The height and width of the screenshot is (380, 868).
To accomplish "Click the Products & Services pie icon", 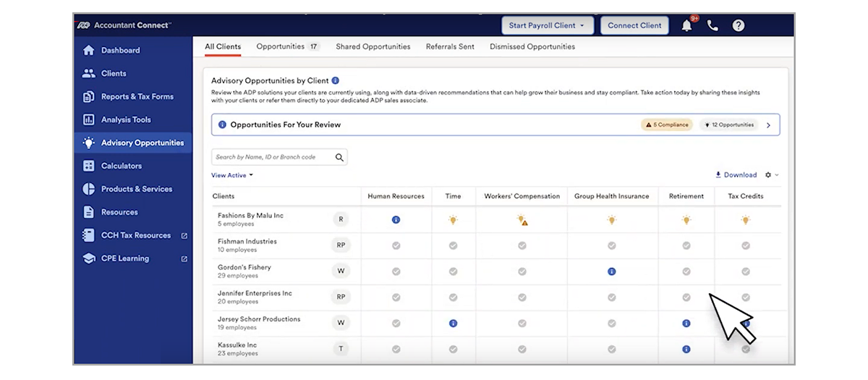I will pyautogui.click(x=89, y=189).
